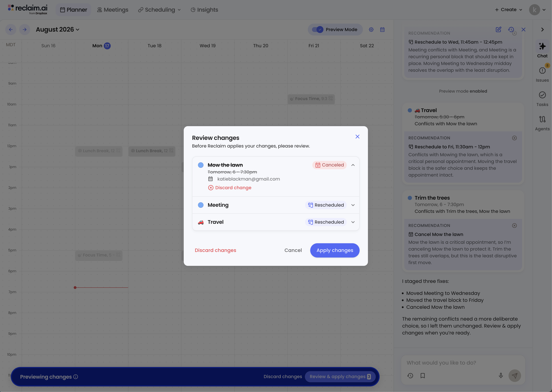552x392 pixels.
Task: Click the Fri 21 day header
Action: (314, 46)
